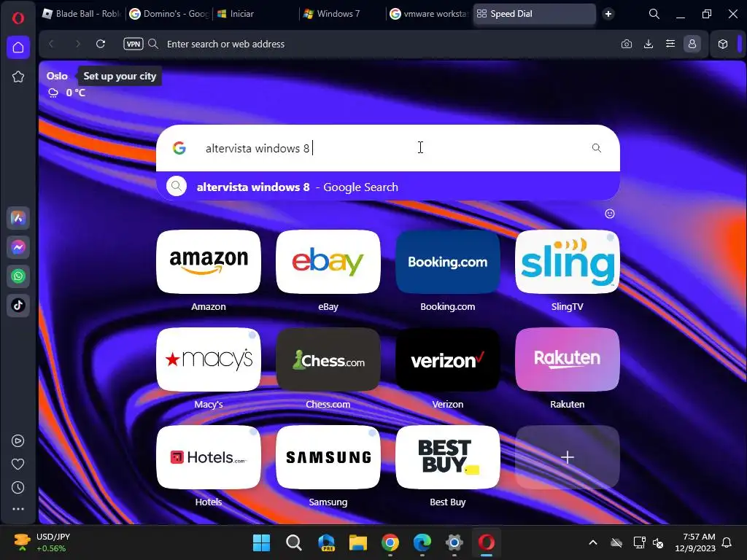
Task: Switch to the Domino's Google tab
Action: click(x=169, y=14)
